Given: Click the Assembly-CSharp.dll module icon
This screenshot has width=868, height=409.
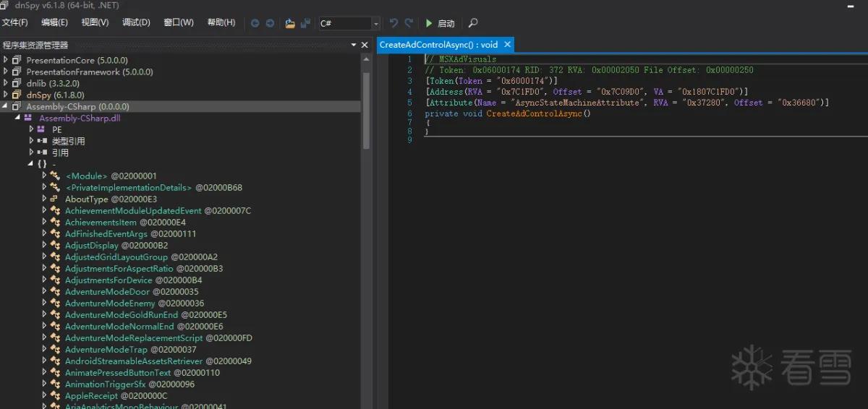Looking at the screenshot, I should (x=29, y=118).
